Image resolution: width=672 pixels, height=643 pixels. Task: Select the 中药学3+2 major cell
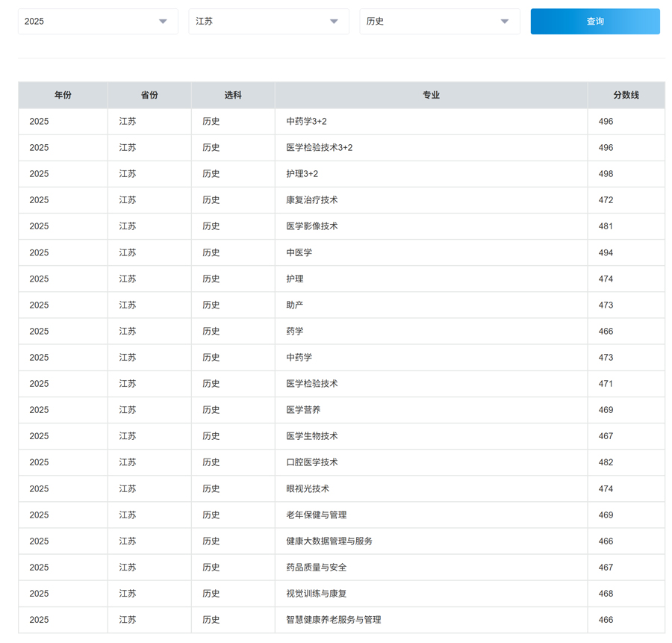pos(306,122)
